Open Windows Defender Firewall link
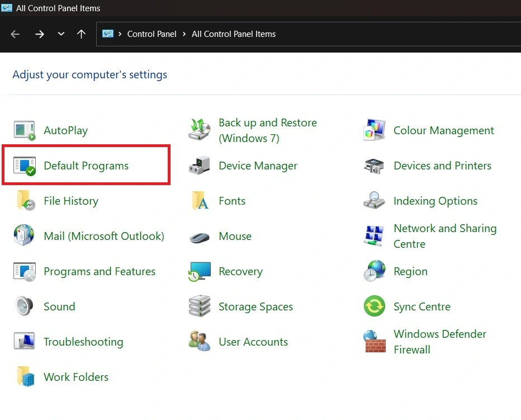This screenshot has width=521, height=420. tap(439, 342)
